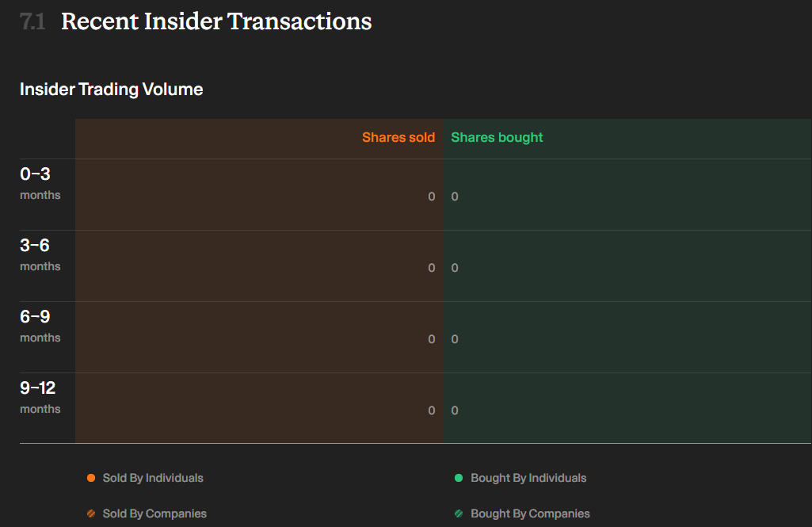Click the Shares sold column header
This screenshot has width=812, height=527.
pos(398,137)
